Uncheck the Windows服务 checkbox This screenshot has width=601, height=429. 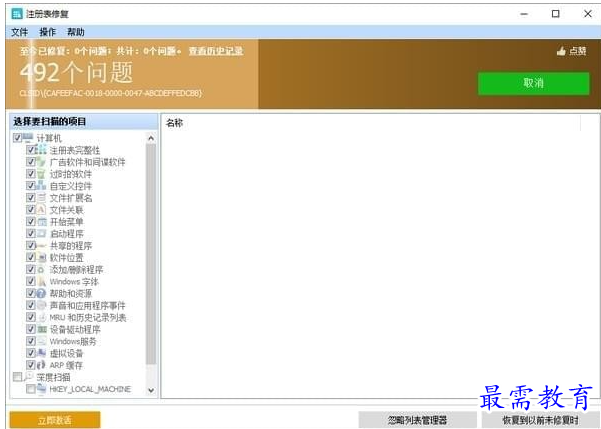coord(31,341)
